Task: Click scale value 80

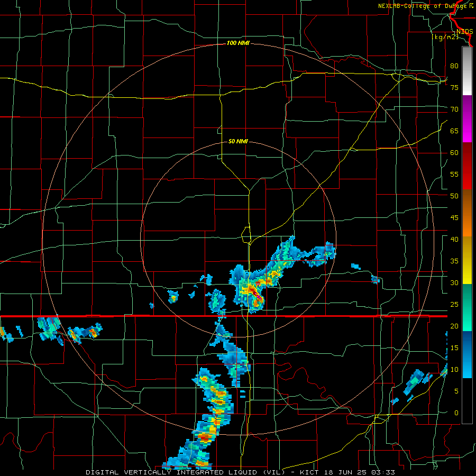Action: [x=454, y=66]
